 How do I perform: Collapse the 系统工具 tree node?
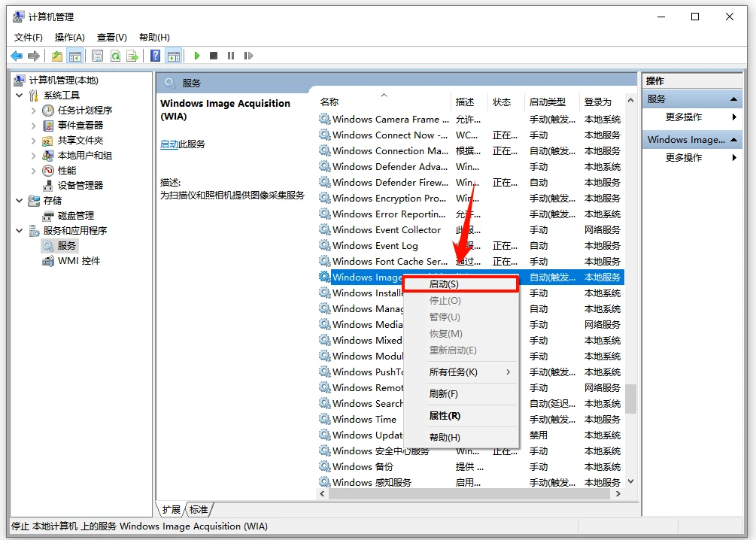(20, 96)
